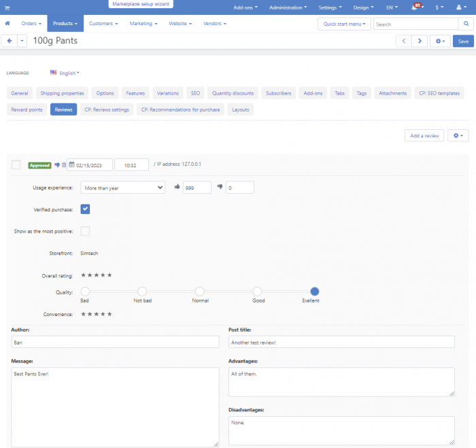The image size is (476, 448).
Task: Open the shopping cart storefront icon
Action: (x=7, y=7)
